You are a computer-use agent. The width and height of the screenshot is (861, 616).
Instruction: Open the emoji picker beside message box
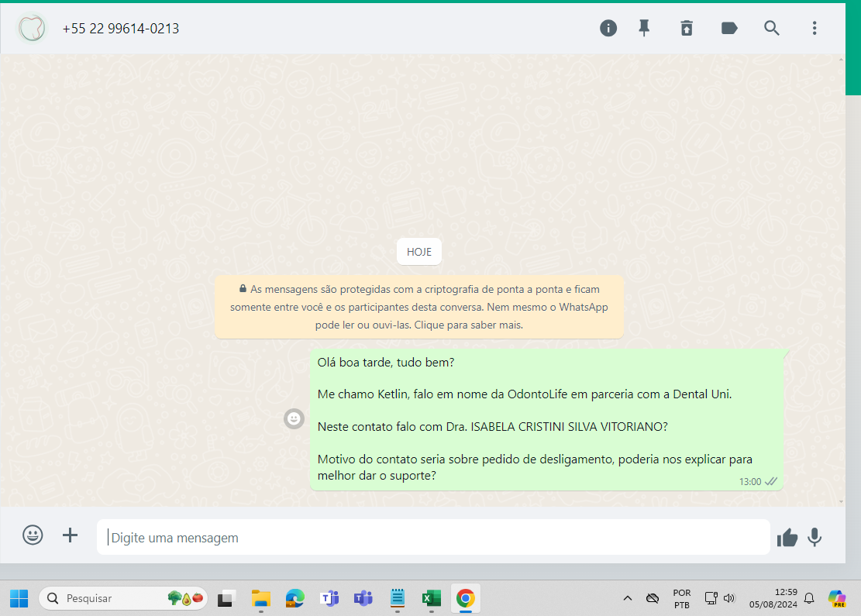33,535
